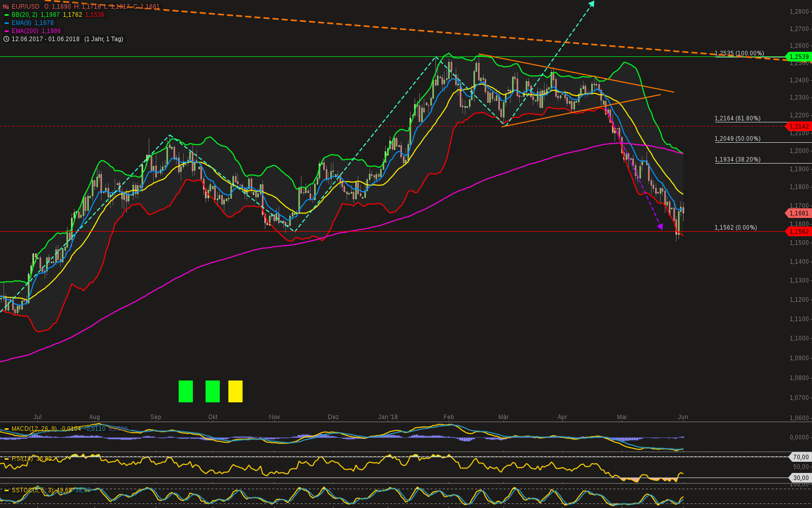This screenshot has height=508, width=812.
Task: Click the red dashed 1,2142 price line marker
Action: pos(798,126)
